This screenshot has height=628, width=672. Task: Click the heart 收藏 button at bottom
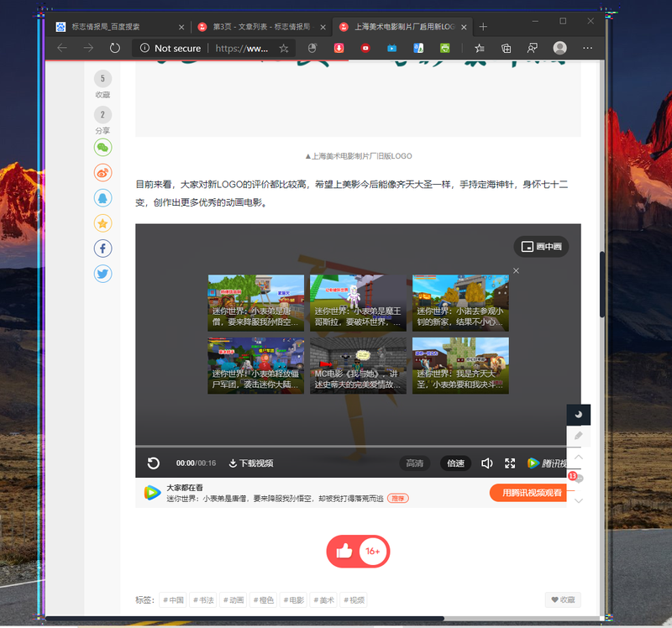point(563,599)
